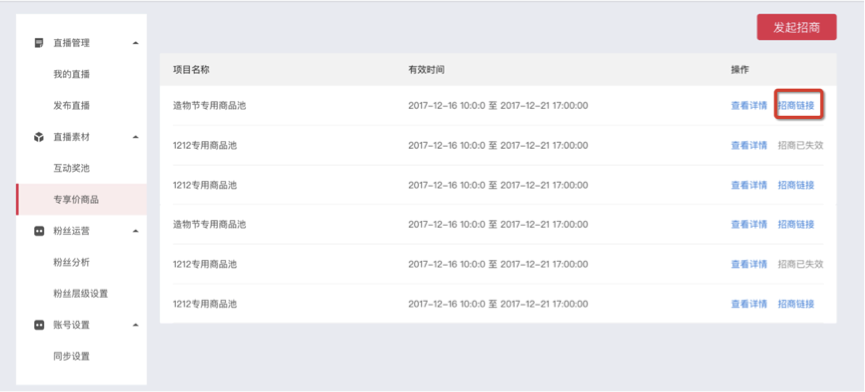Collapse the 直播素材 section arrow
Image resolution: width=865 pixels, height=392 pixels.
tap(136, 137)
